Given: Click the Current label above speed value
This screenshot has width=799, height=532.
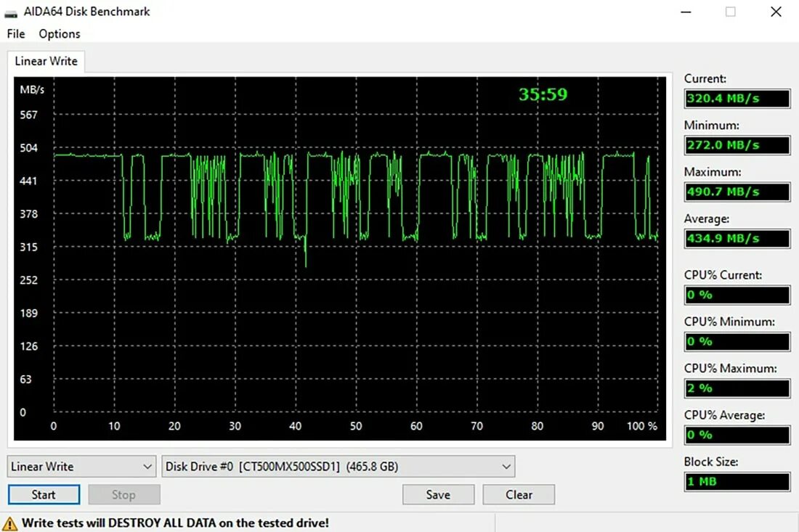Looking at the screenshot, I should tap(705, 79).
